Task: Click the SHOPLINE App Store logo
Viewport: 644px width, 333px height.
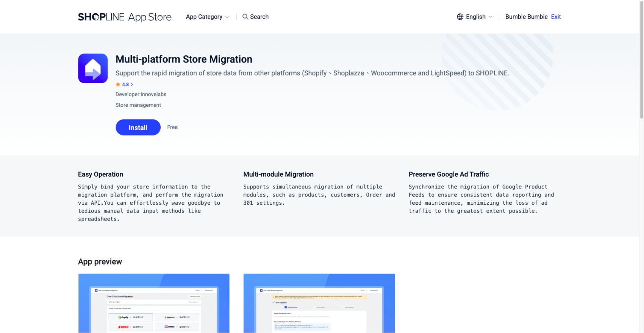Action: (125, 17)
